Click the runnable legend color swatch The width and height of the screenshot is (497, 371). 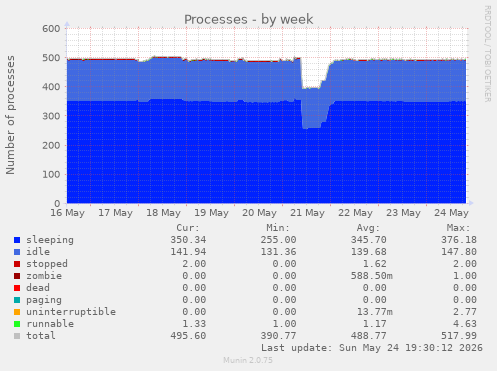pos(17,324)
